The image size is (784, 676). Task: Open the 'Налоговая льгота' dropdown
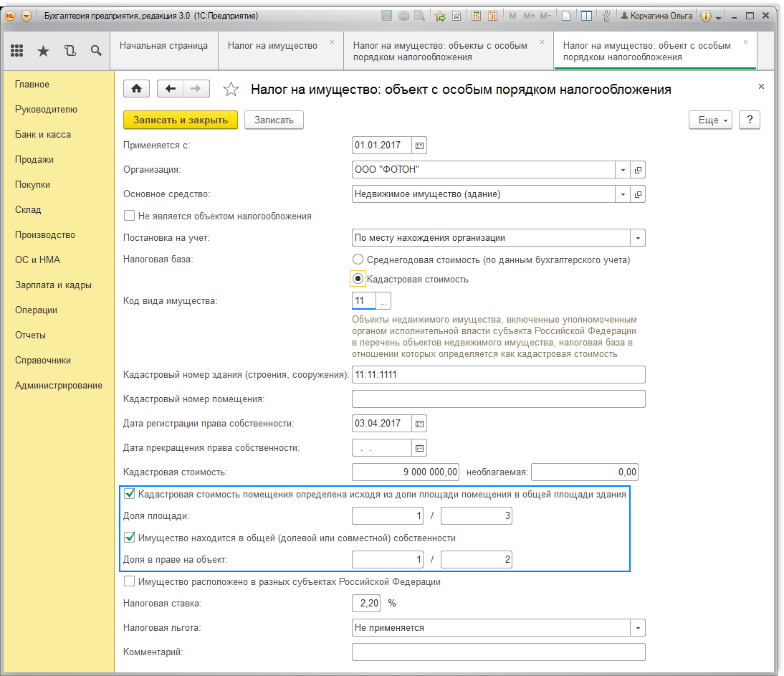pos(637,628)
